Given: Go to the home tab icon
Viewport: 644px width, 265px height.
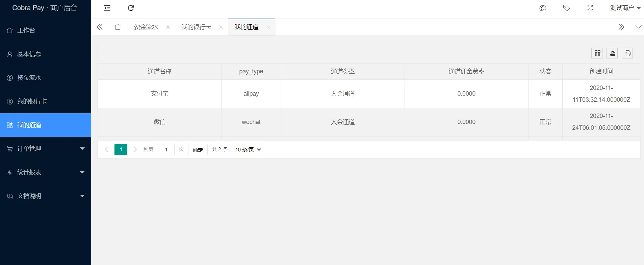Looking at the screenshot, I should pyautogui.click(x=118, y=27).
